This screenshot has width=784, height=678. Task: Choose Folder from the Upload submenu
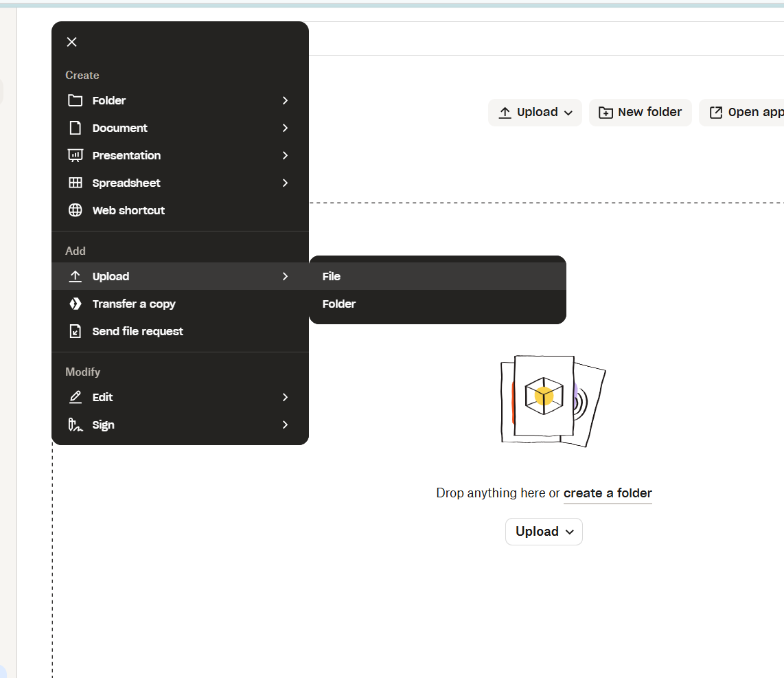pos(338,304)
